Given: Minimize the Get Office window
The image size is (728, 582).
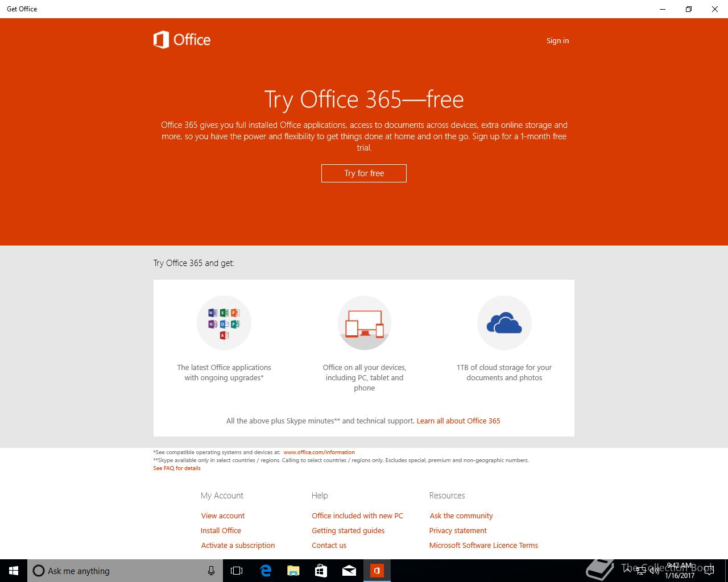Looking at the screenshot, I should click(x=663, y=9).
